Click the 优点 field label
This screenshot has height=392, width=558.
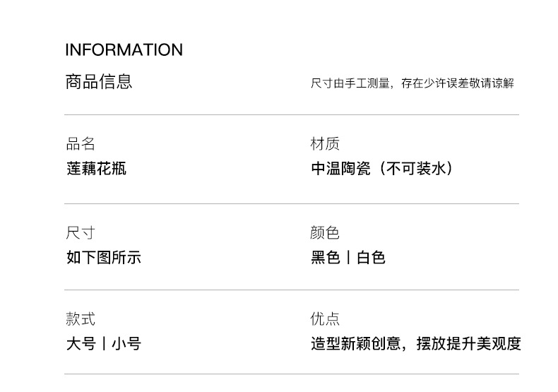(x=325, y=319)
